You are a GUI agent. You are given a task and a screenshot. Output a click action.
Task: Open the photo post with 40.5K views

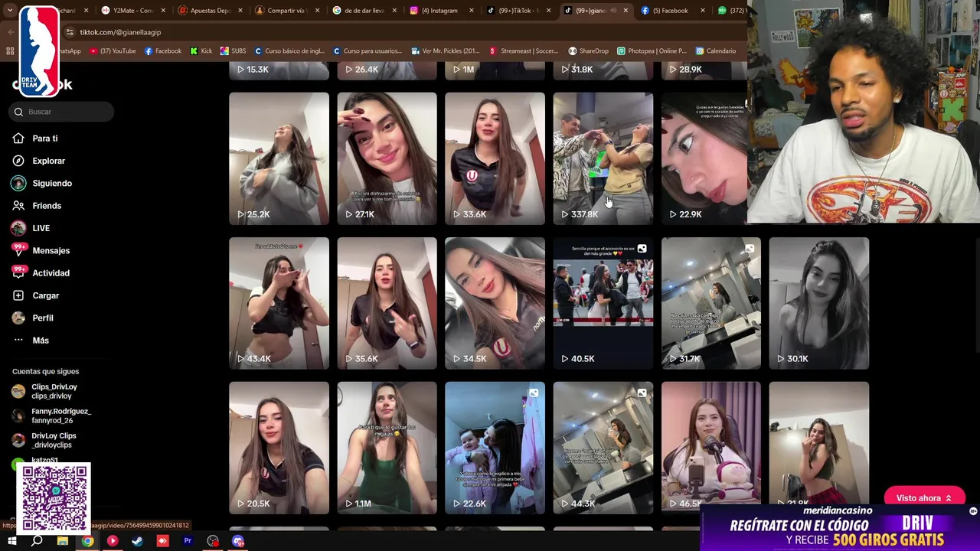(603, 303)
